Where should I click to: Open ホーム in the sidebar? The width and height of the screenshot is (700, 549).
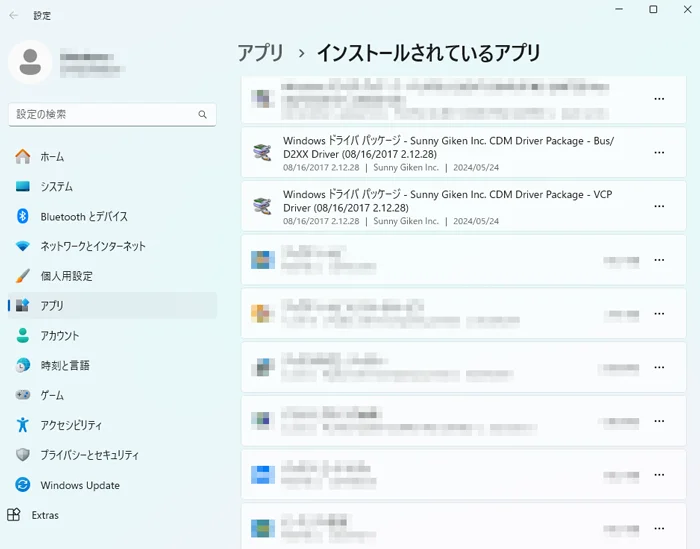[x=112, y=157]
